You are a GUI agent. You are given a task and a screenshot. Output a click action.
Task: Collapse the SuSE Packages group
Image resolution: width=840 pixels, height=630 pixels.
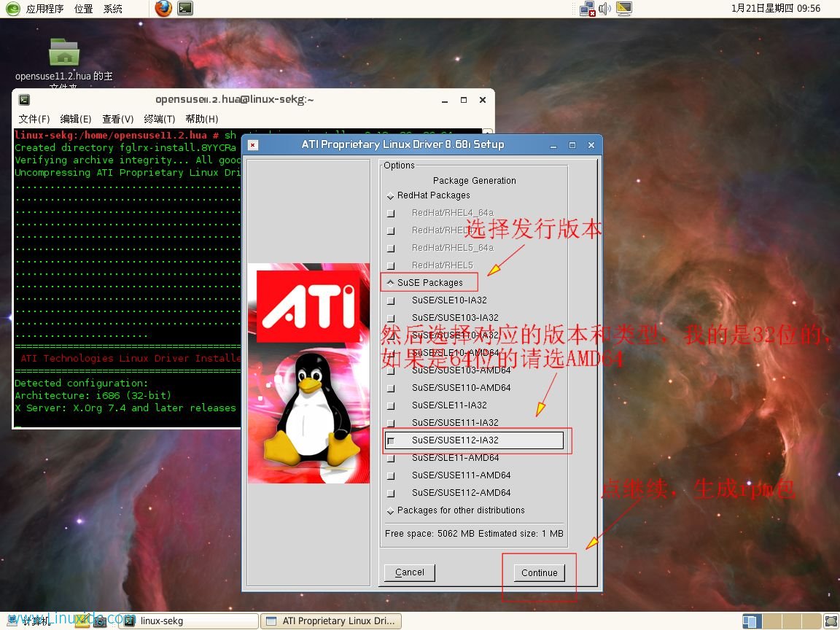click(390, 283)
